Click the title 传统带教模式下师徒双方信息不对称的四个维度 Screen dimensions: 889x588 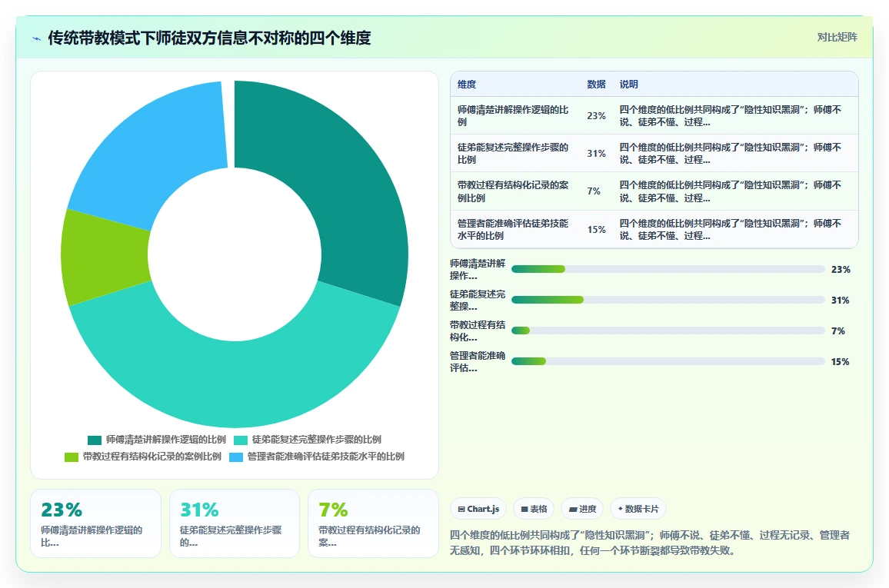coord(209,38)
